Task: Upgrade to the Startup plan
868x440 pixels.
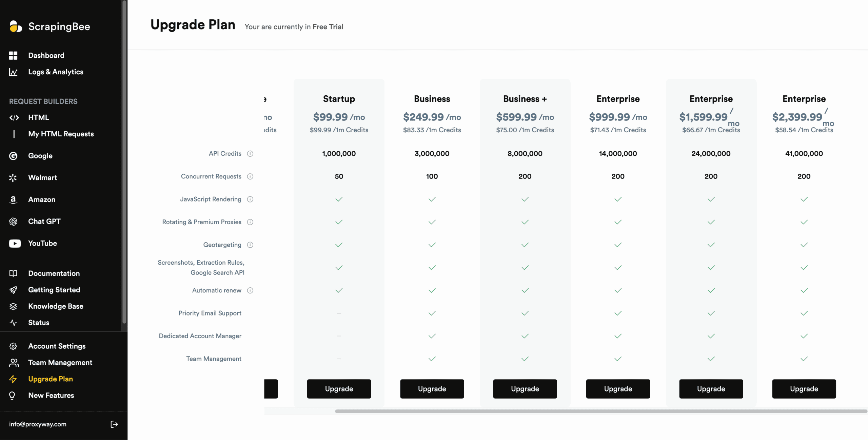Action: 339,389
